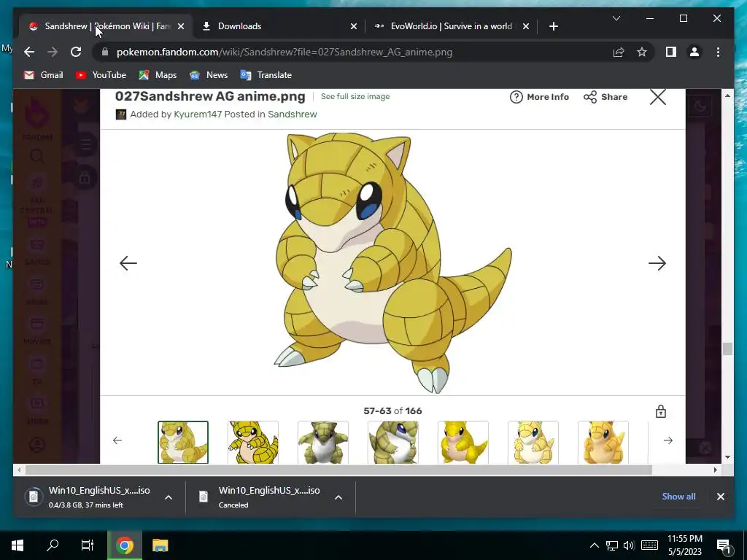Select the fourth thumbnail, Sandshrew close-up
This screenshot has height=560, width=747.
393,442
